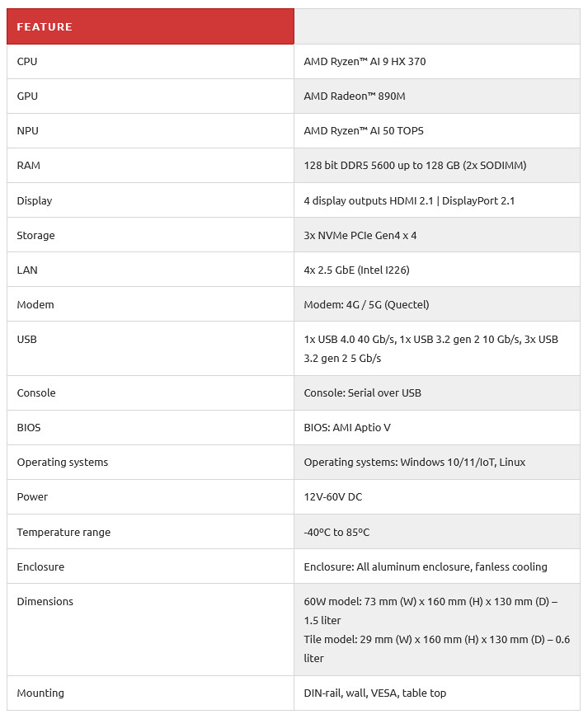Click the NPU row label

(27, 131)
